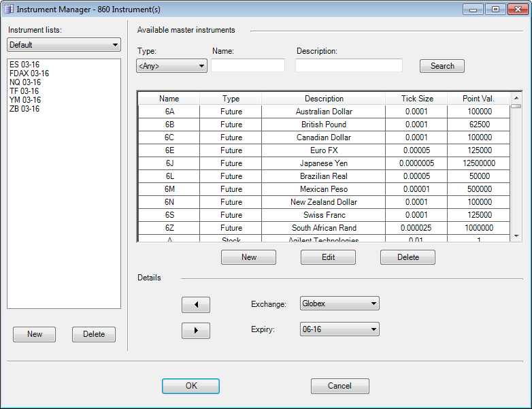Click New under the instrument list
Viewport: 532px width, 409px height.
[34, 334]
